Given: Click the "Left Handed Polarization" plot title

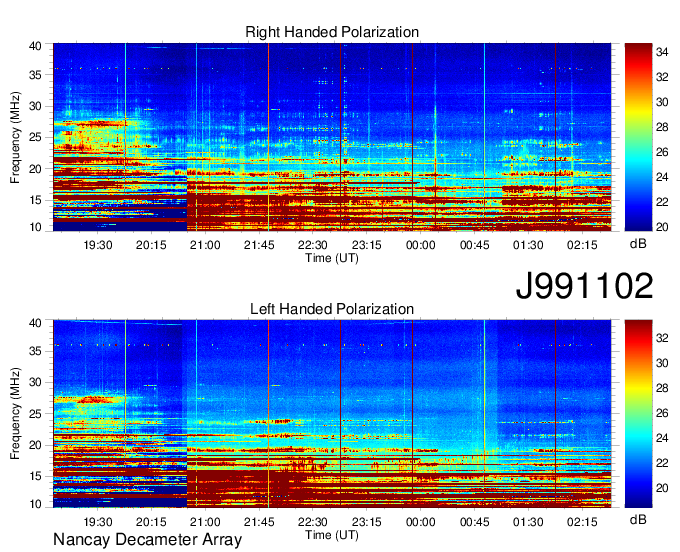Looking at the screenshot, I should coord(332,309).
